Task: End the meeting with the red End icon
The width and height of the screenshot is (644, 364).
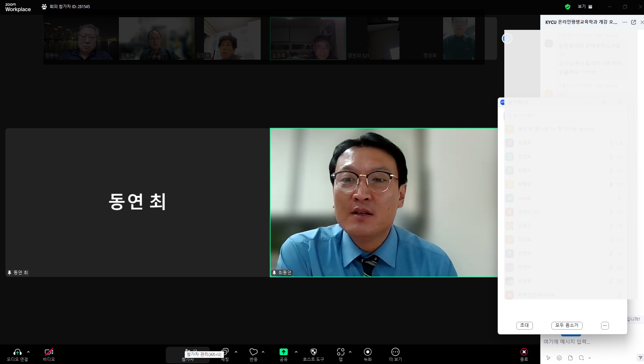Action: coord(524,352)
